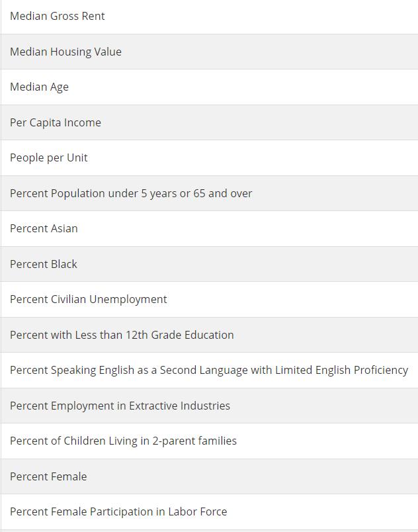The image size is (418, 532).
Task: Click the Percent Asian row
Action: pos(209,229)
